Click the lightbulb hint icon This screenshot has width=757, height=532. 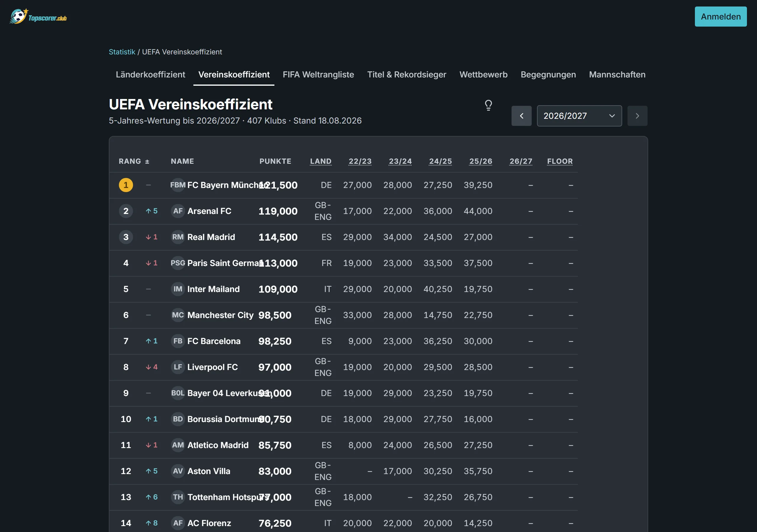(x=488, y=105)
